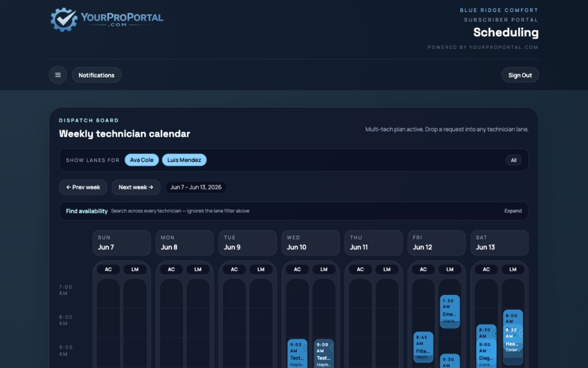Screen dimensions: 588x368
Task: Go to Prev week
Action: 83,187
